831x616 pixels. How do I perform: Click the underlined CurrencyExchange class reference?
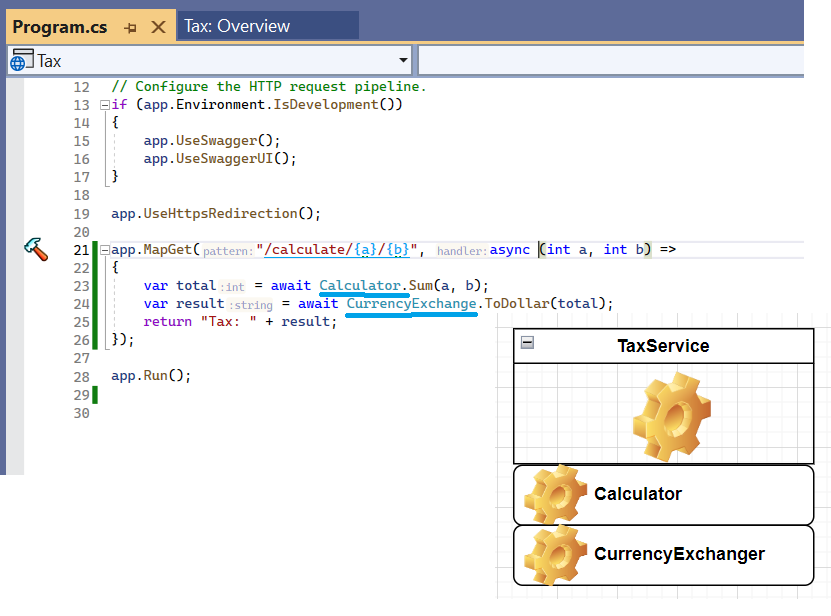point(411,304)
